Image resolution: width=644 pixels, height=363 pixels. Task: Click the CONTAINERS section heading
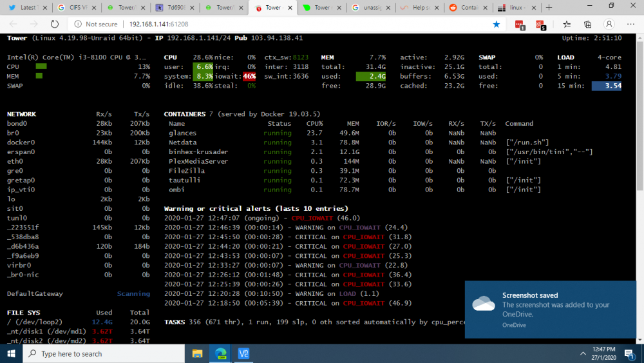point(184,114)
